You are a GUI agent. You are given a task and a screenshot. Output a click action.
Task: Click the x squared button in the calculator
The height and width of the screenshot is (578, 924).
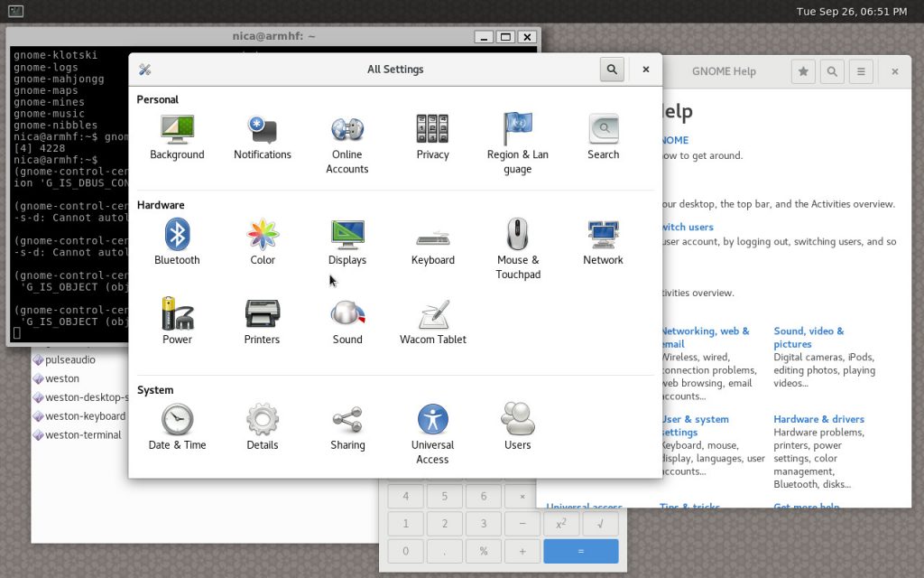point(561,523)
